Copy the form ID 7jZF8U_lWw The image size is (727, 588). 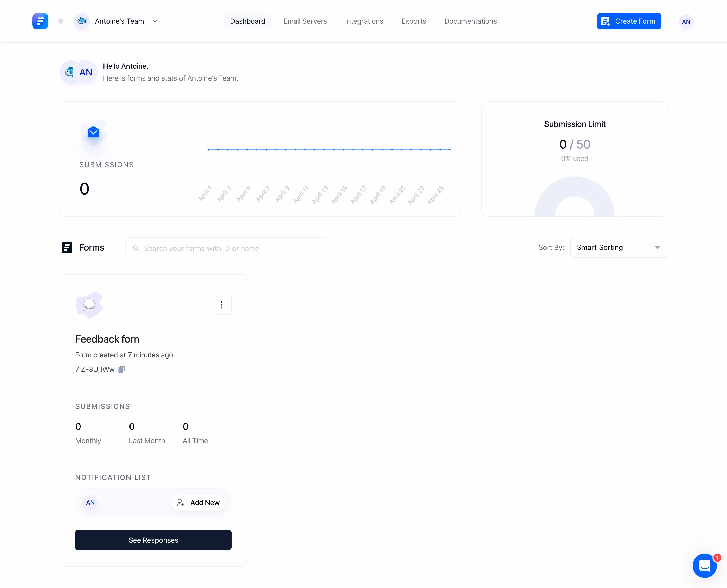tap(122, 369)
